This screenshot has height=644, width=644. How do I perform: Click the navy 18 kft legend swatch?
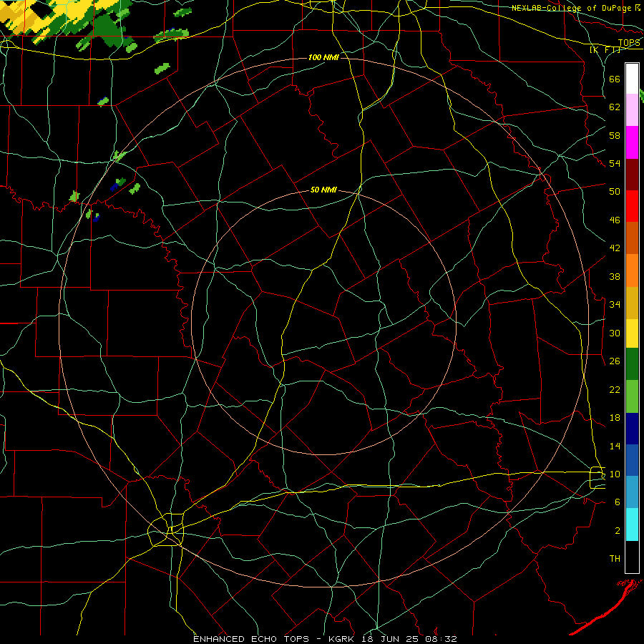(632, 429)
